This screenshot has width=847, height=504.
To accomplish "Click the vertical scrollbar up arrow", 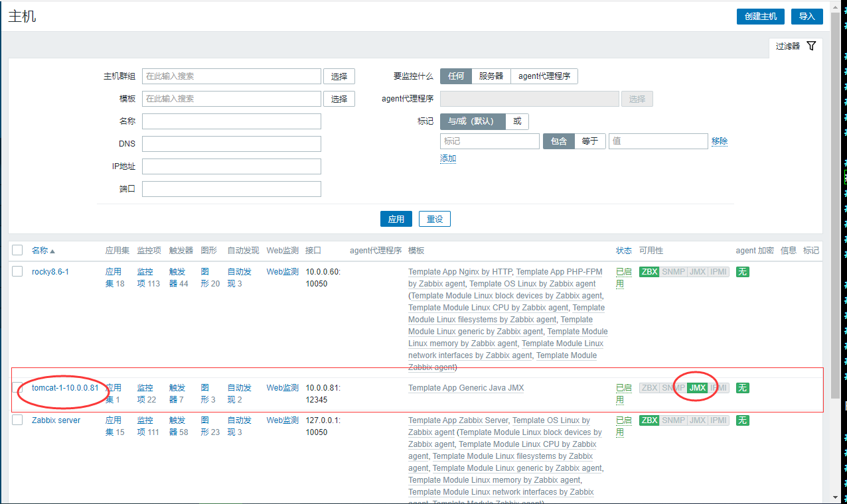I will 835,7.
